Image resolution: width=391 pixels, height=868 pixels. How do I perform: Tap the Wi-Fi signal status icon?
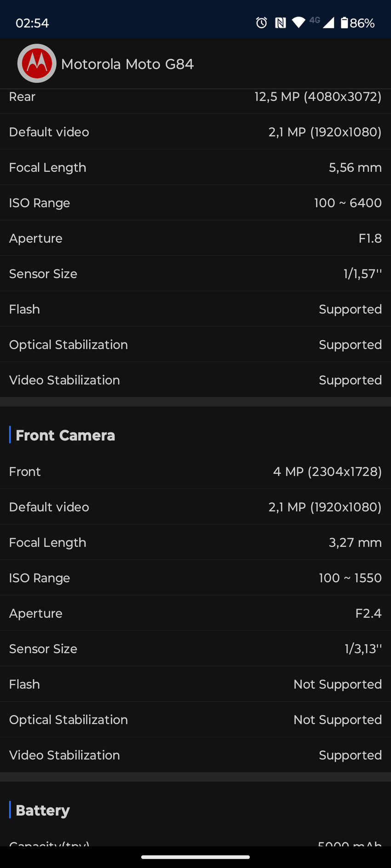(299, 23)
